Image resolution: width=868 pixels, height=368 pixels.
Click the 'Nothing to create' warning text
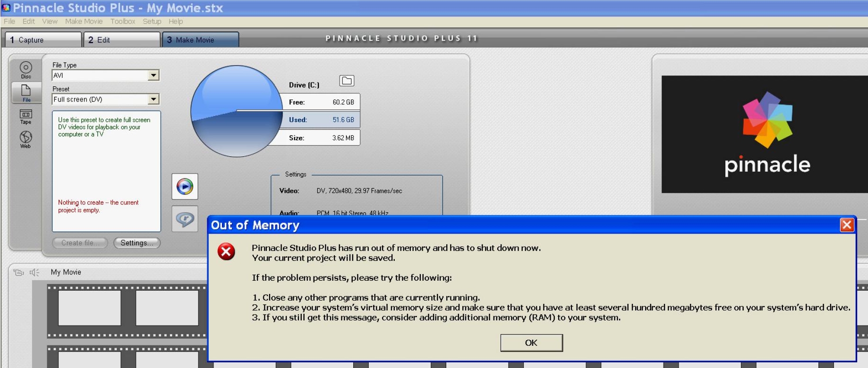[98, 206]
